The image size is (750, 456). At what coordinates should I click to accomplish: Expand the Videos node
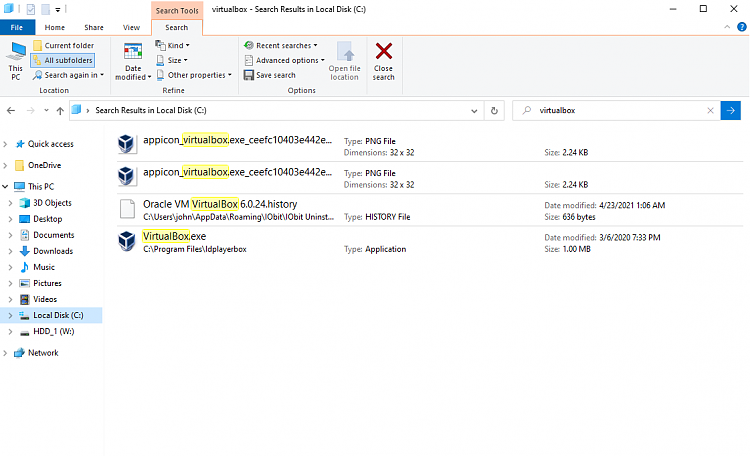click(x=11, y=300)
